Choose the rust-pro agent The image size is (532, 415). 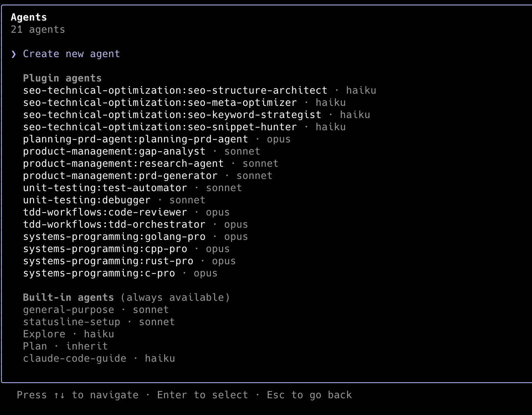pyautogui.click(x=108, y=261)
